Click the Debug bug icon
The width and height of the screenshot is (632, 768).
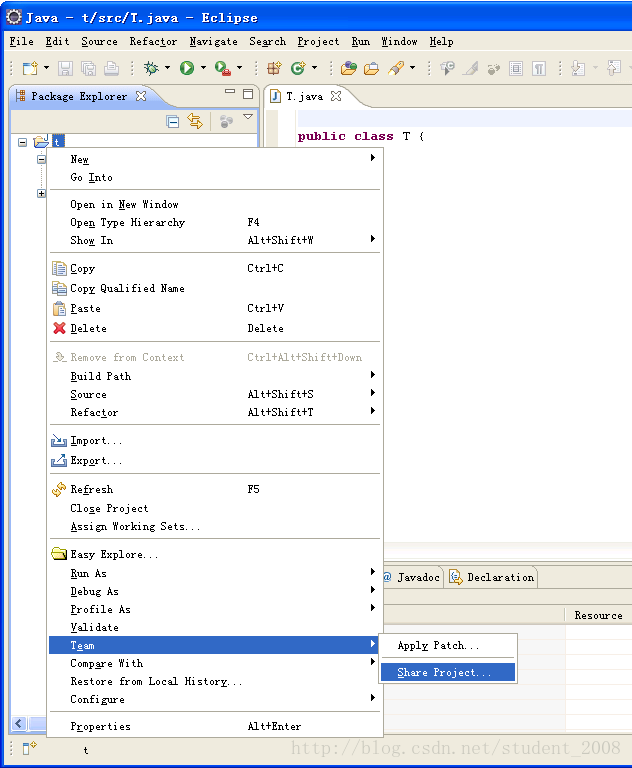(151, 68)
